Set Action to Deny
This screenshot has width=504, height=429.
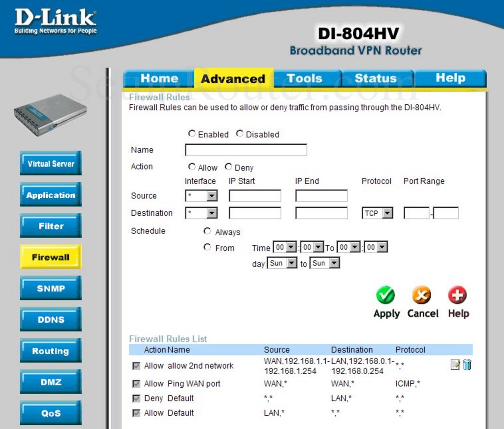[229, 167]
